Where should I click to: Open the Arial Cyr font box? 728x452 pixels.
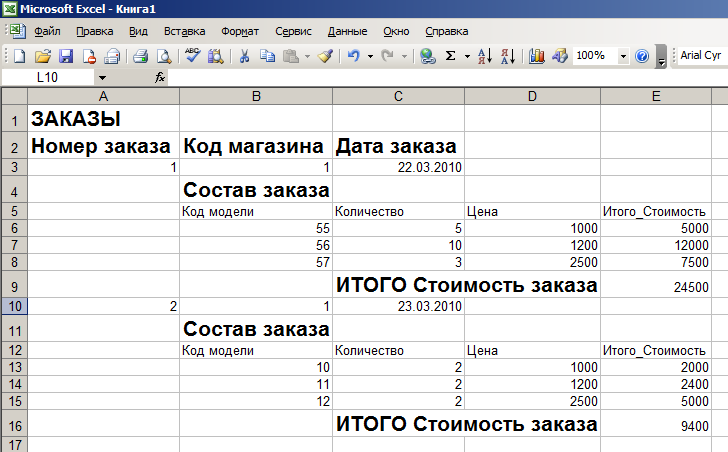coord(702,56)
